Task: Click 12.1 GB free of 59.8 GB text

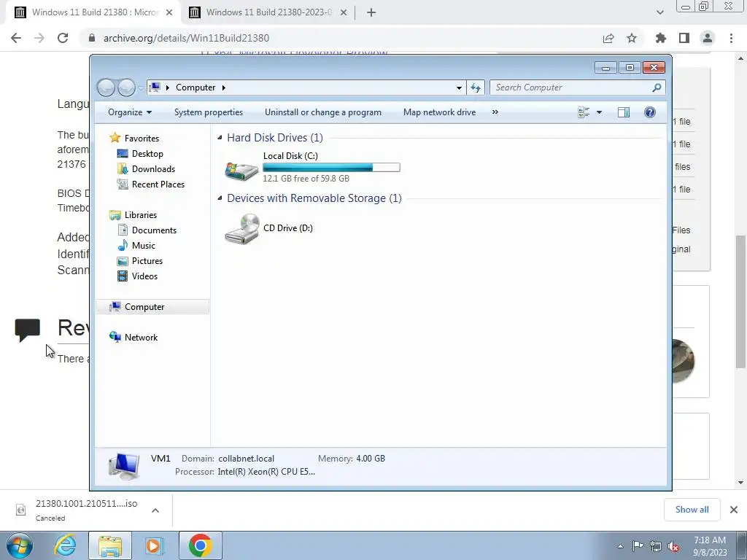Action: pos(306,179)
